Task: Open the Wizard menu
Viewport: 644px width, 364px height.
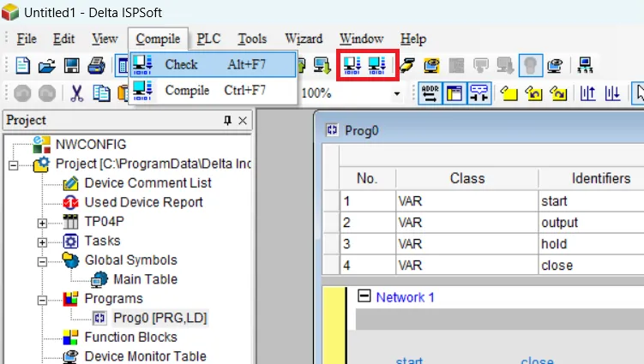Action: [304, 39]
